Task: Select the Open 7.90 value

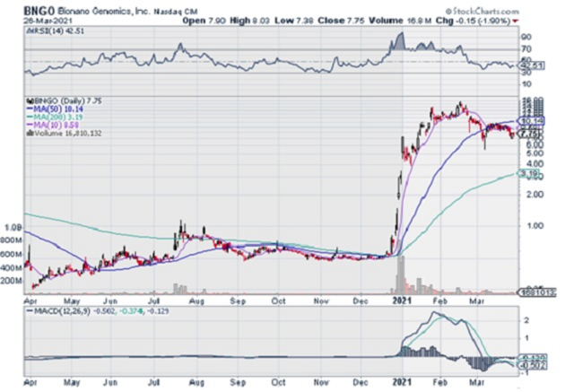Action: point(204,21)
